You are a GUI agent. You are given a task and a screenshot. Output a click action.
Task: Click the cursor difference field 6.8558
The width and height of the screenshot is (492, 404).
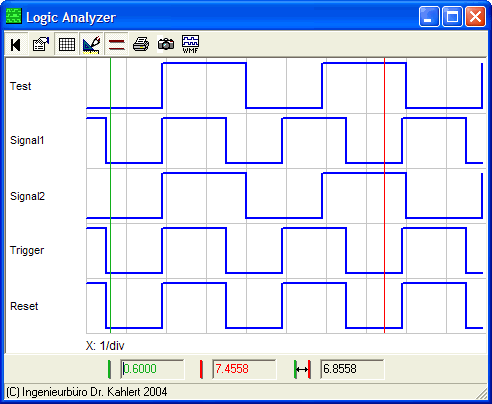tap(352, 369)
